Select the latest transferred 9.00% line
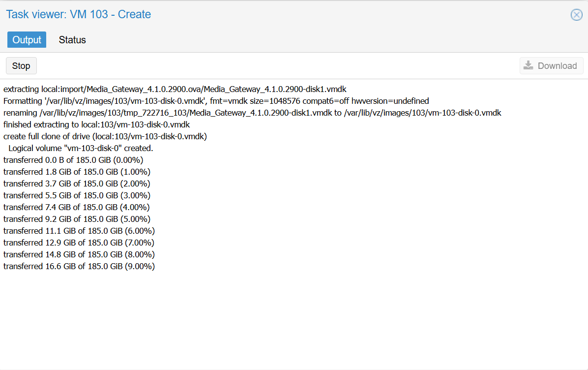588x370 pixels. click(79, 266)
